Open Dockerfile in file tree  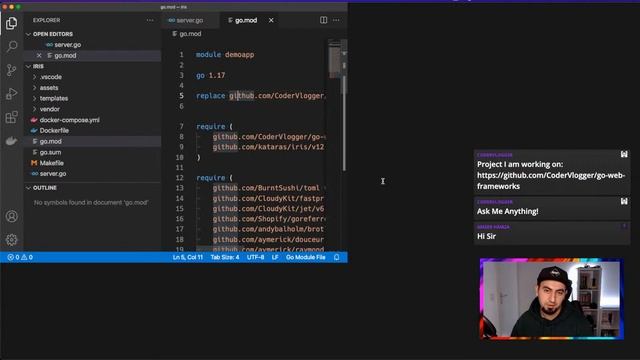point(54,131)
